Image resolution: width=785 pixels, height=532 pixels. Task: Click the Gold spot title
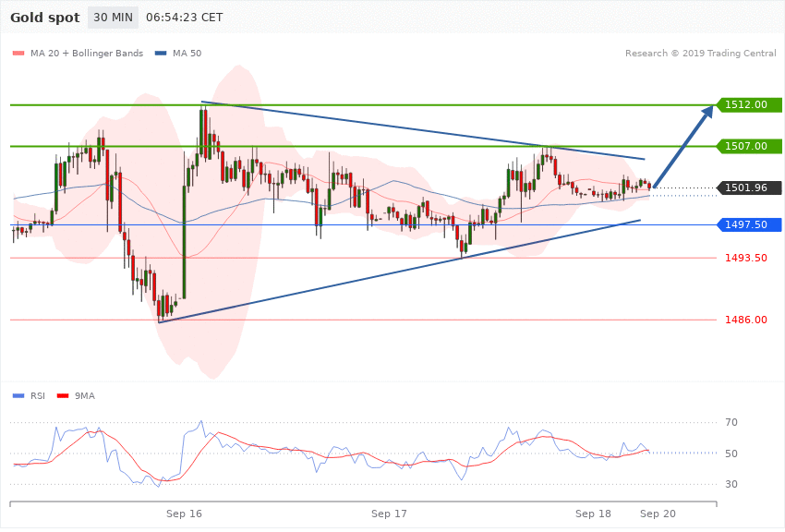pyautogui.click(x=45, y=18)
